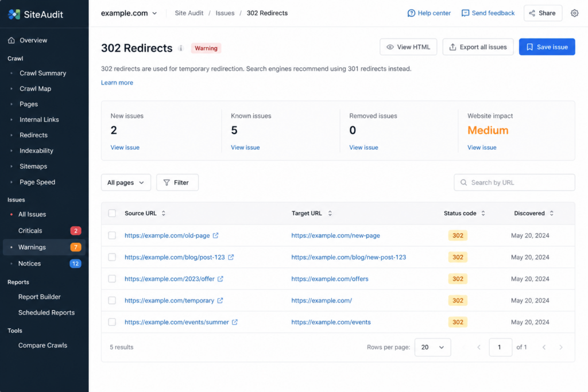Click the Share button
The height and width of the screenshot is (392, 588).
543,13
